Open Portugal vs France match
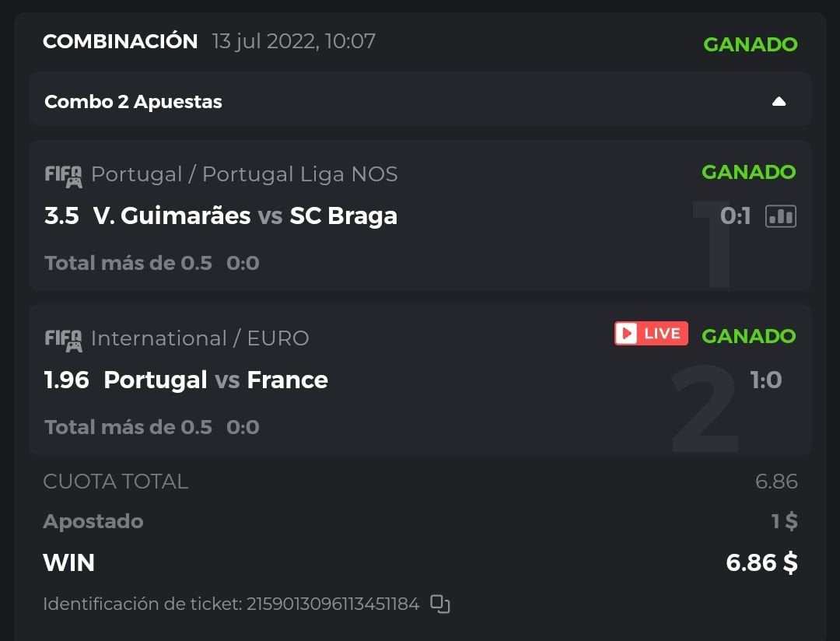The height and width of the screenshot is (641, 840). pos(215,380)
